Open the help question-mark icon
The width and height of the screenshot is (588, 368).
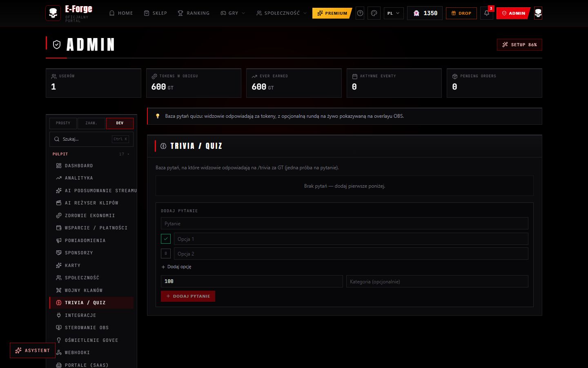coord(360,13)
